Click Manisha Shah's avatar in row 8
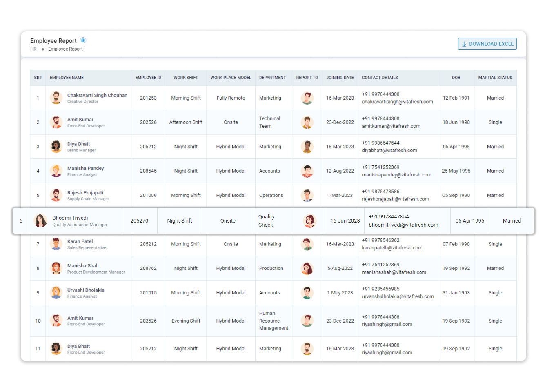The height and width of the screenshot is (392, 547). (56, 268)
